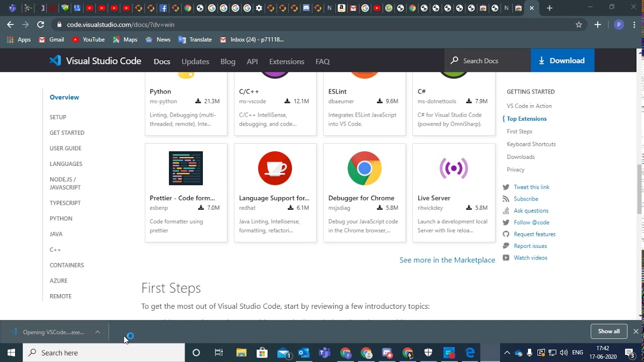Open Outlook from the taskbar
Image resolution: width=644 pixels, height=362 pixels.
coord(303,353)
